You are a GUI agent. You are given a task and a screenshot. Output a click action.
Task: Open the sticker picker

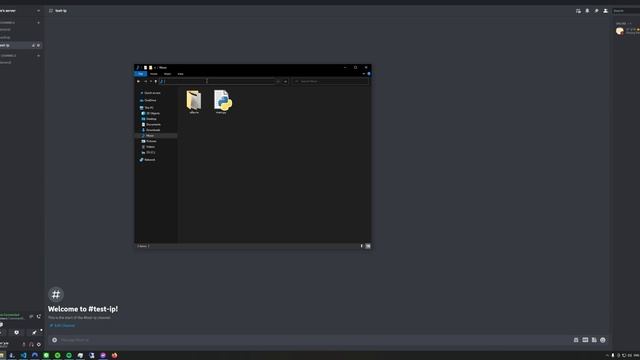point(594,340)
